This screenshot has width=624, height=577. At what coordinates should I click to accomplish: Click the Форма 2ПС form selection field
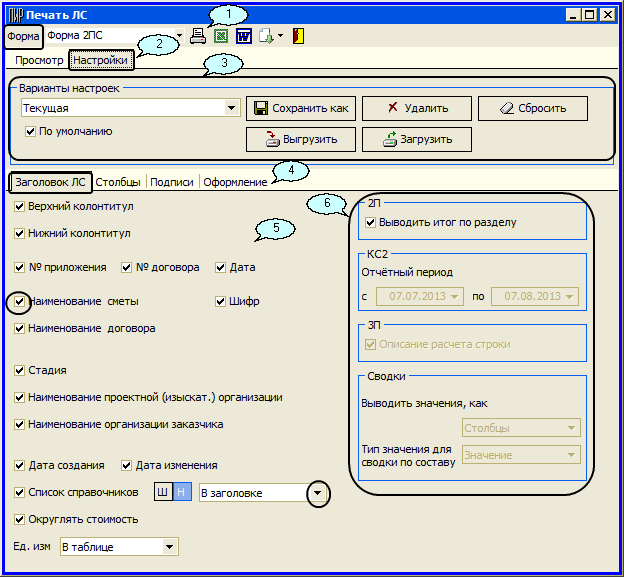[108, 36]
